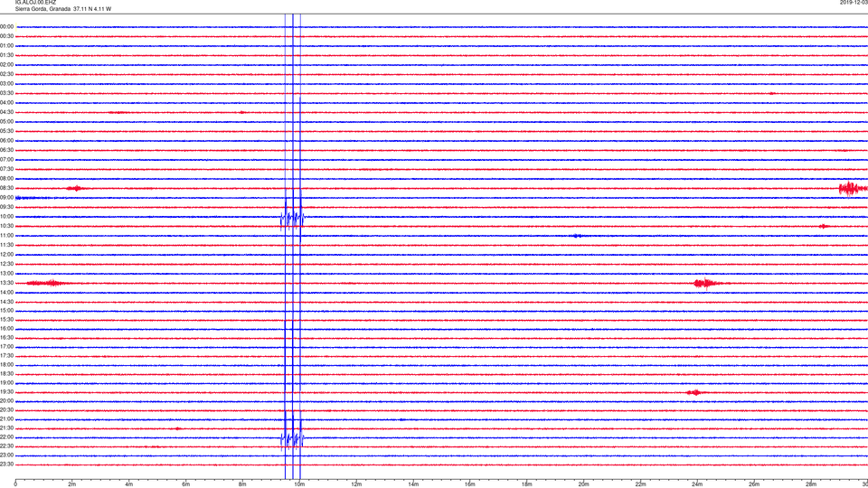The height and width of the screenshot is (488, 868).
Task: Select the '08:30' trace time label
Action: (6, 189)
